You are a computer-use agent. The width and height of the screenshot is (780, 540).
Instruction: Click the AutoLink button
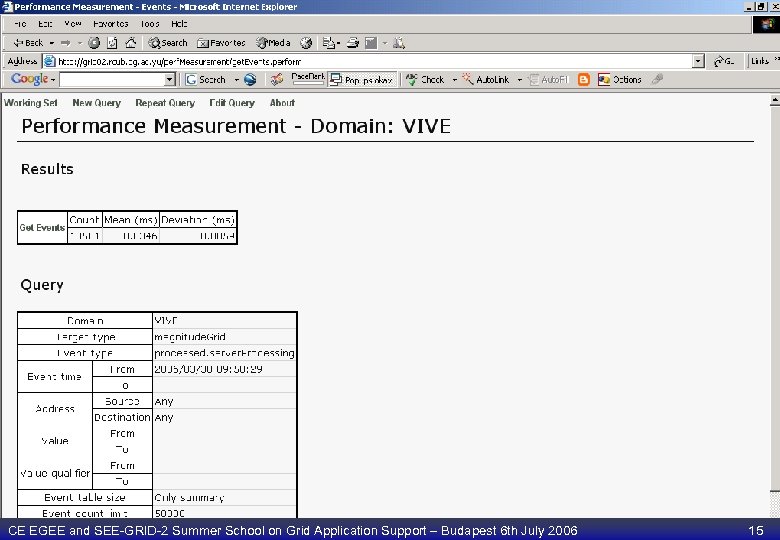486,80
